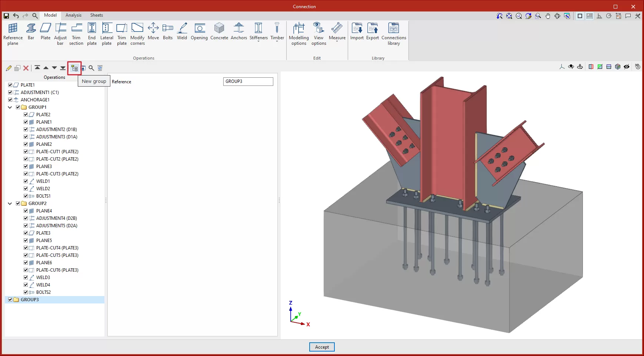Click the New group icon
644x356 pixels.
click(74, 68)
